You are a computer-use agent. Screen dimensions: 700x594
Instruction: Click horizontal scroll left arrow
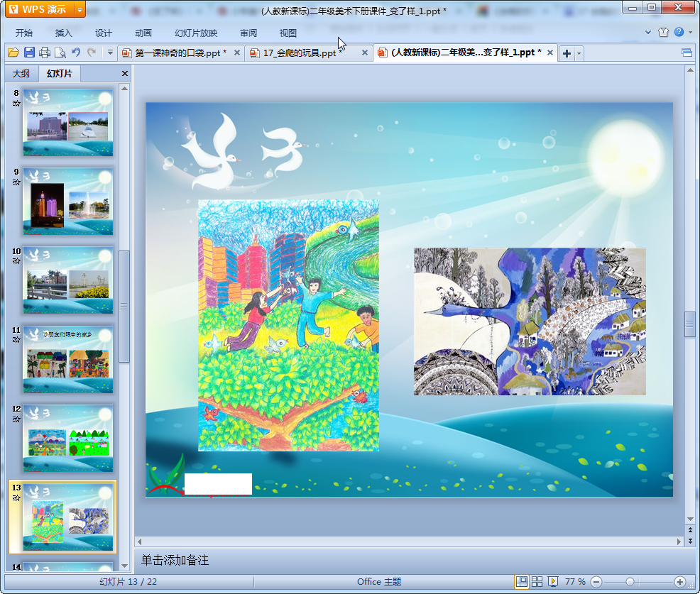coord(140,541)
